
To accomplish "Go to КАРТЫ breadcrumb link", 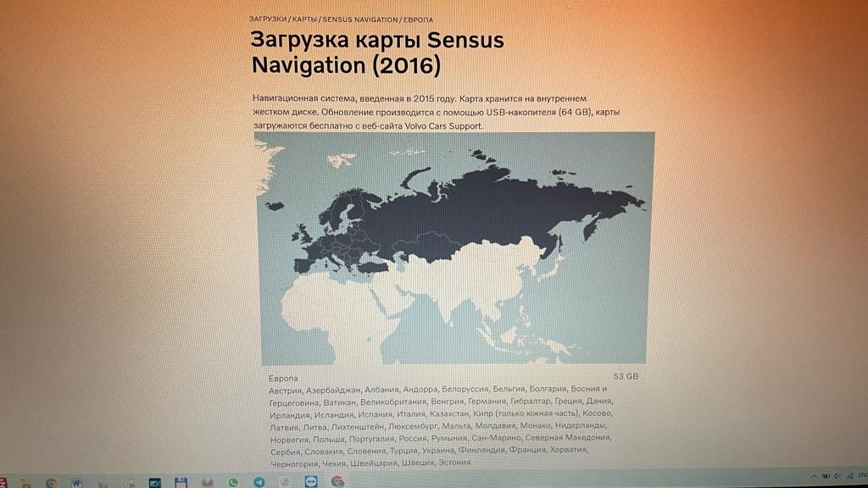I will tap(304, 19).
